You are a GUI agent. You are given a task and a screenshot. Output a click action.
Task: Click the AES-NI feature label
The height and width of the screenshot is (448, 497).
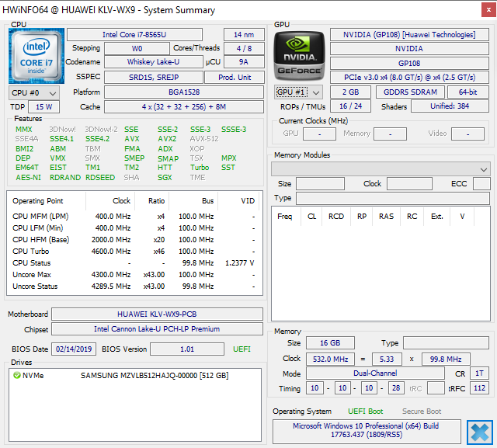pyautogui.click(x=28, y=178)
